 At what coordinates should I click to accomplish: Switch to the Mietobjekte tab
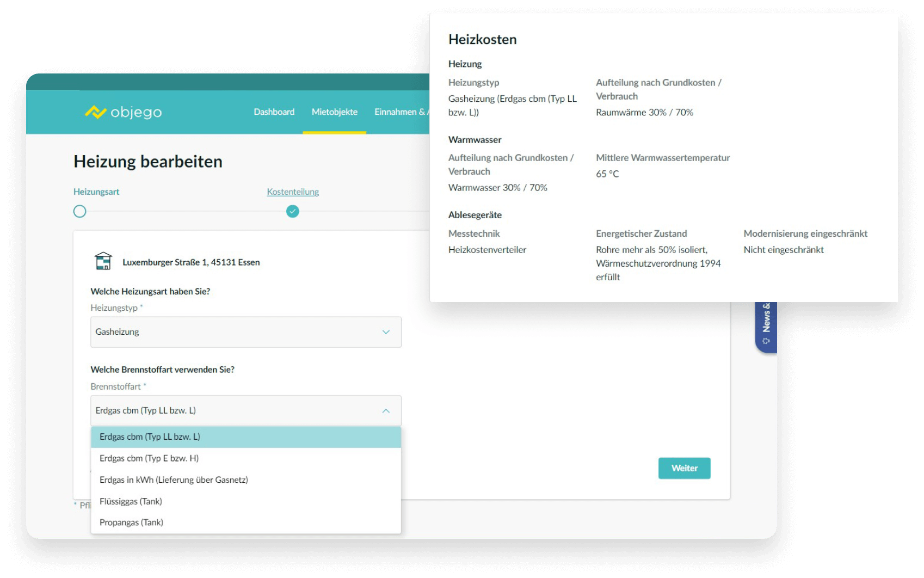pyautogui.click(x=334, y=112)
